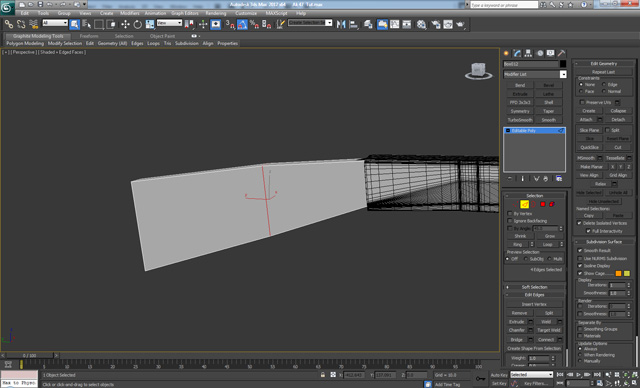Toggle the Smooth Result checkbox
Viewport: 640px width, 388px height.
[x=580, y=251]
